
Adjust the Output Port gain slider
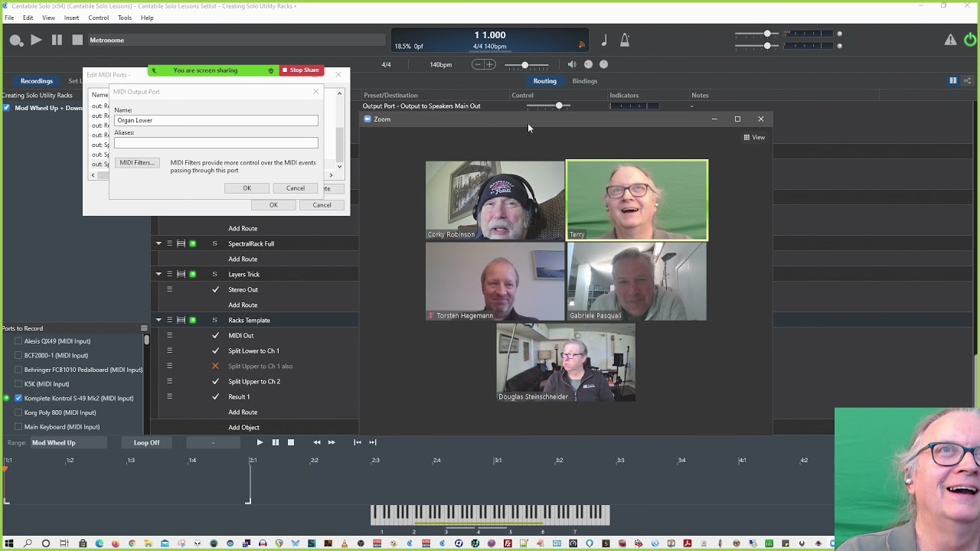(559, 106)
